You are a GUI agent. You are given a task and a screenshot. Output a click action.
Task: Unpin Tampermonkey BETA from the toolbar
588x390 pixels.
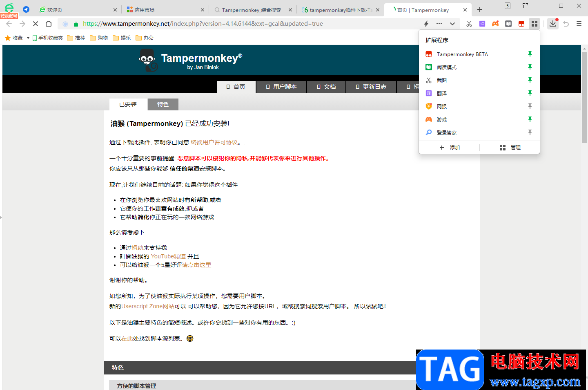pos(530,54)
